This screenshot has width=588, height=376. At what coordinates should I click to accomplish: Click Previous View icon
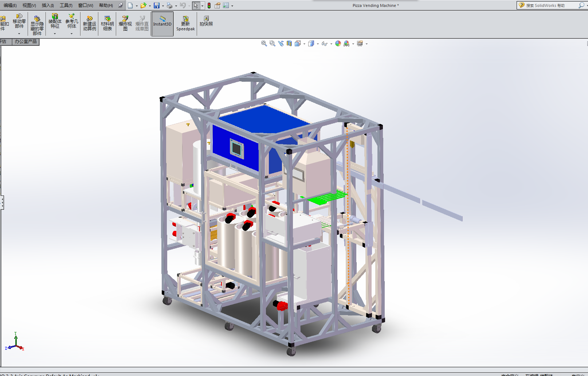tap(281, 43)
